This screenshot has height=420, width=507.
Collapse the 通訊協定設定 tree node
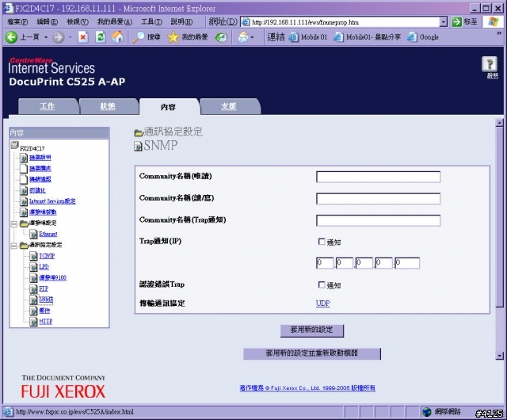click(14, 246)
